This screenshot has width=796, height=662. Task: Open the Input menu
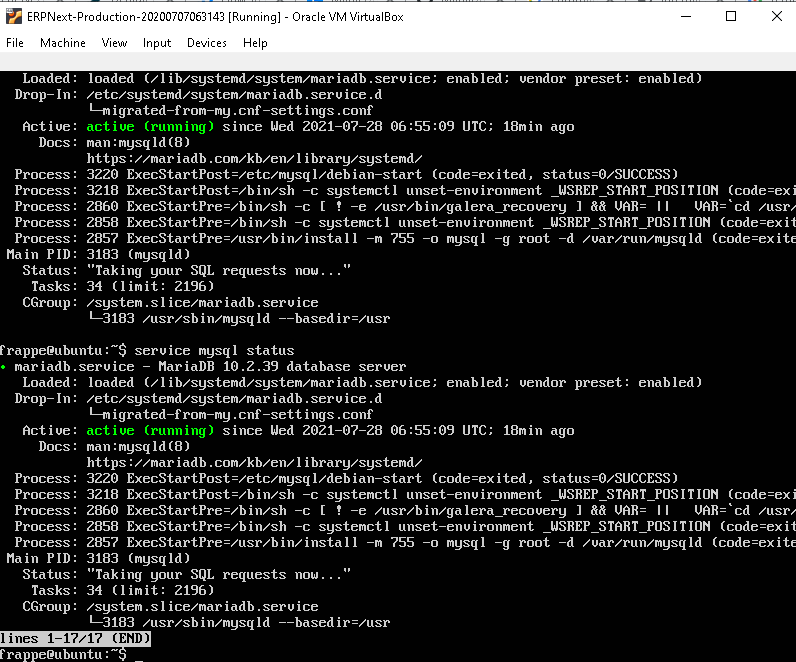tap(157, 43)
